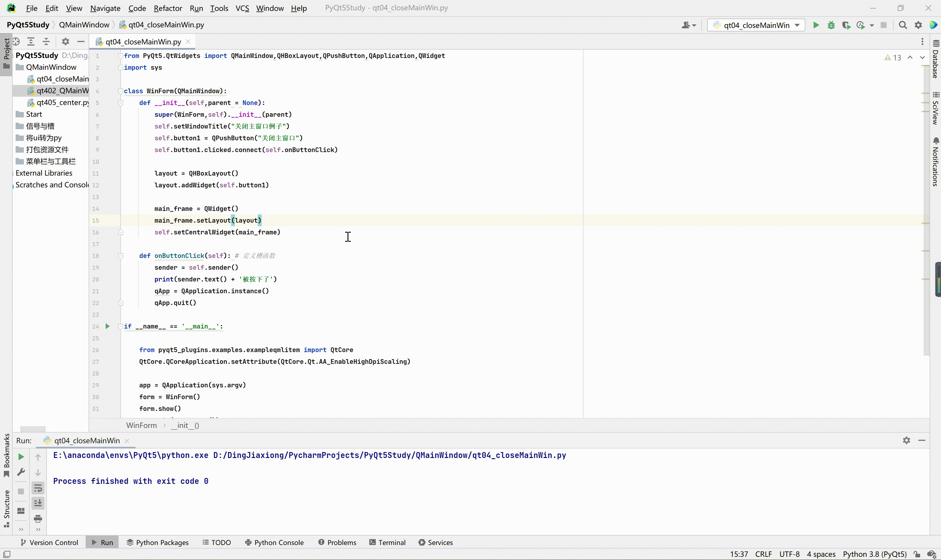Click the Python Console tab
941x560 pixels.
279,542
